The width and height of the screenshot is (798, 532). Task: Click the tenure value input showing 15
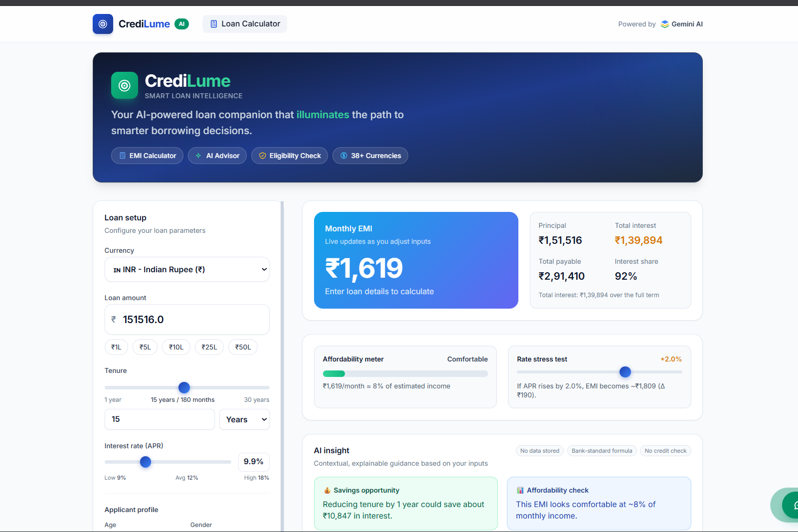coord(160,419)
